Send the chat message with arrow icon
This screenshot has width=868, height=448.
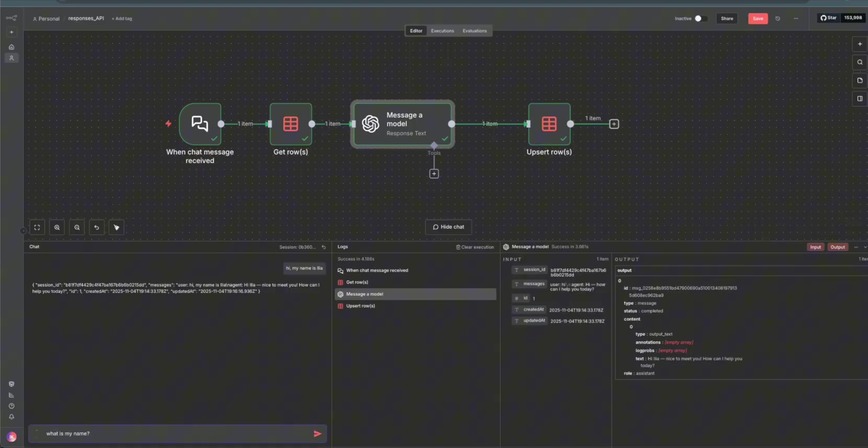[317, 434]
